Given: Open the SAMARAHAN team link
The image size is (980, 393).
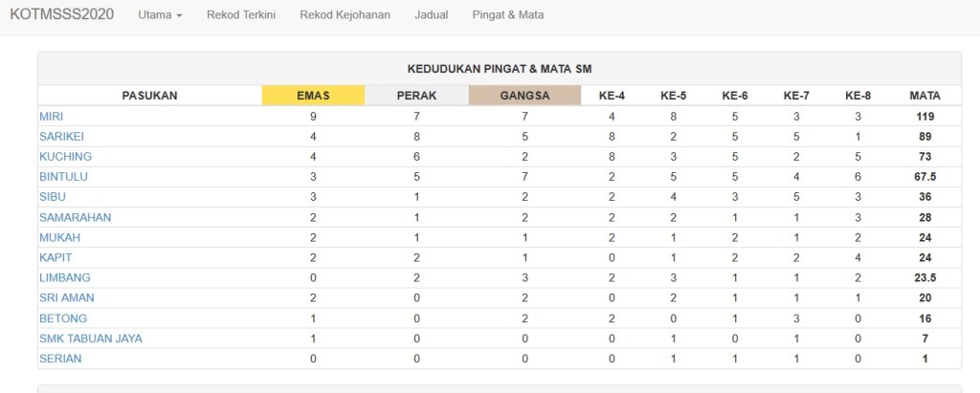Looking at the screenshot, I should 75,217.
